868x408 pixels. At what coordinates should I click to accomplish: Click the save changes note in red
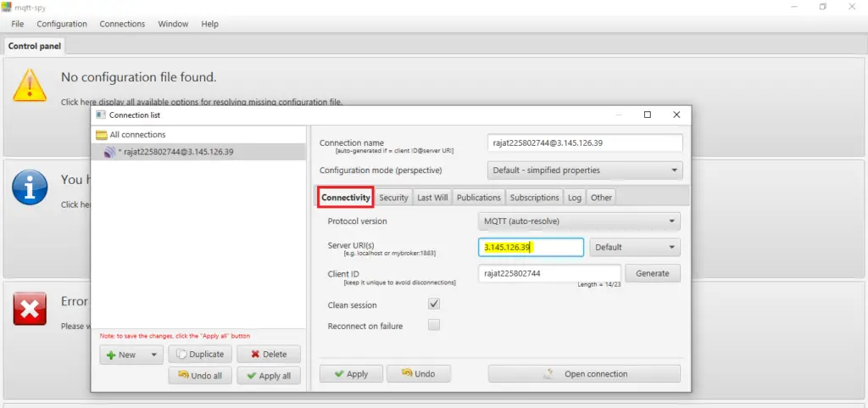[x=175, y=336]
